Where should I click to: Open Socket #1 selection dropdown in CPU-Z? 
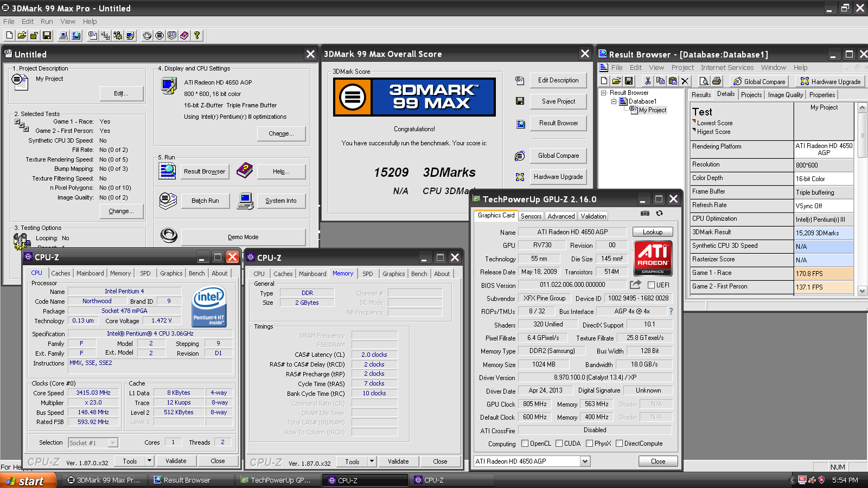click(113, 443)
